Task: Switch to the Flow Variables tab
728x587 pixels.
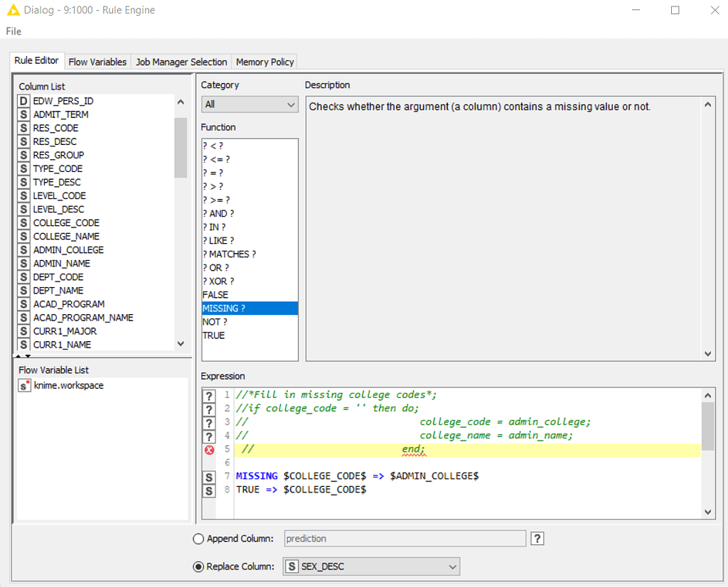Action: tap(97, 62)
